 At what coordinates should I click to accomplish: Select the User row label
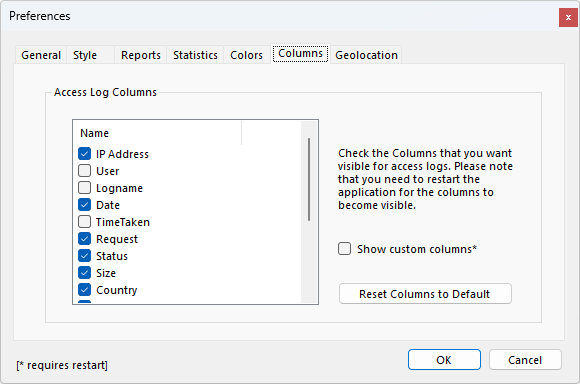pyautogui.click(x=108, y=171)
